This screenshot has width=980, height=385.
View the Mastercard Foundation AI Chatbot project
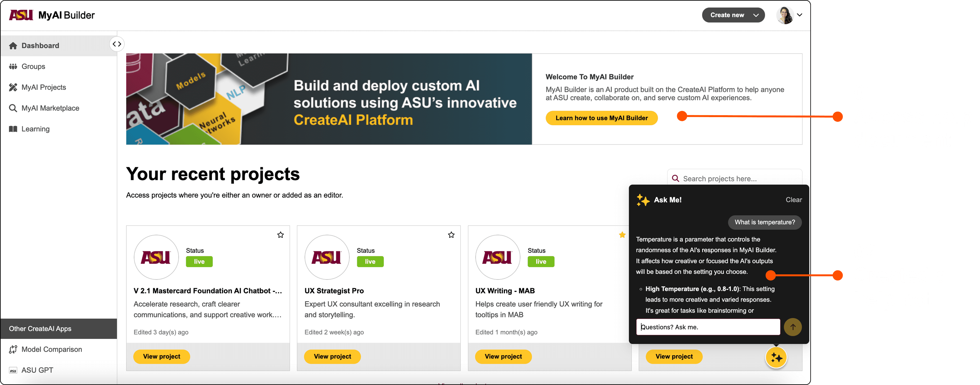click(162, 357)
